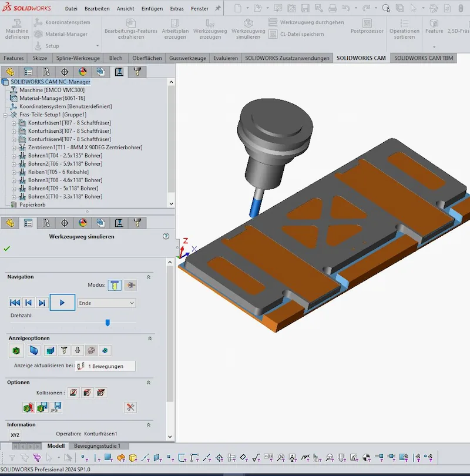Select the Papierkorb tree item
The image size is (470, 476).
point(32,205)
